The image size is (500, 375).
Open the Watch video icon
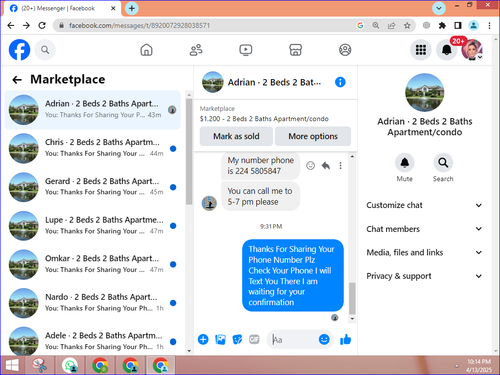[x=246, y=50]
